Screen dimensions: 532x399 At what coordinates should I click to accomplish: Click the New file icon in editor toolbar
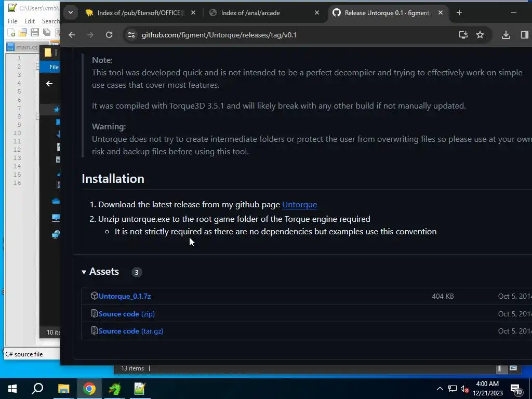(11, 33)
